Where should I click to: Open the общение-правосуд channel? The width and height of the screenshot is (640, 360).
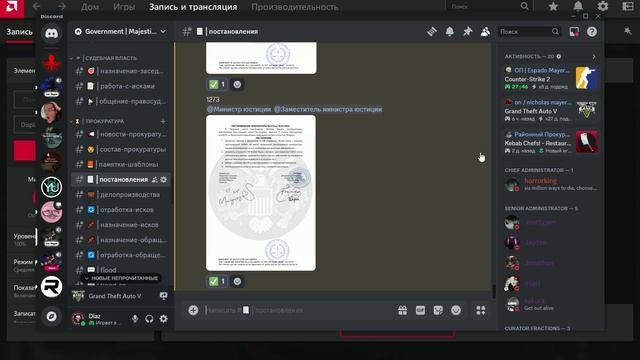point(121,101)
